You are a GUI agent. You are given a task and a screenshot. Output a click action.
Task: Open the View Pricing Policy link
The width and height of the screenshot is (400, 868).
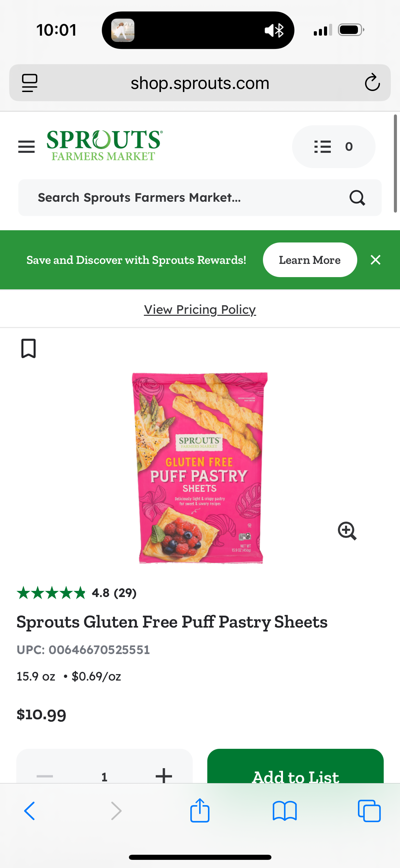[200, 309]
